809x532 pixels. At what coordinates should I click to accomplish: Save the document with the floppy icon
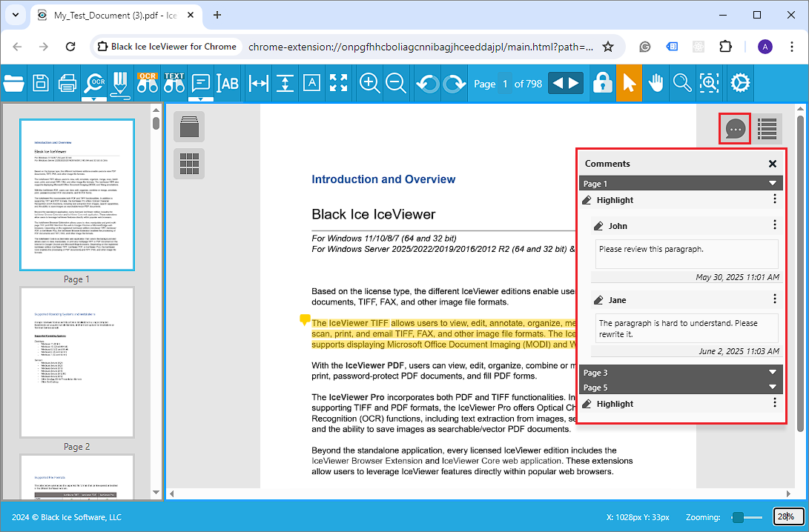click(41, 83)
